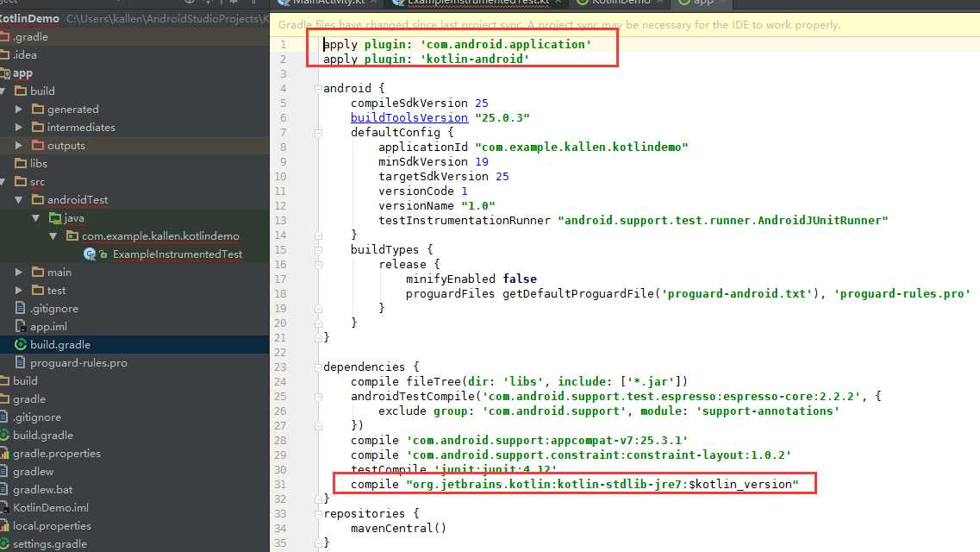The image size is (980, 552).
Task: Click the appcompat-v7:25.3.1 dependency string
Action: click(546, 440)
